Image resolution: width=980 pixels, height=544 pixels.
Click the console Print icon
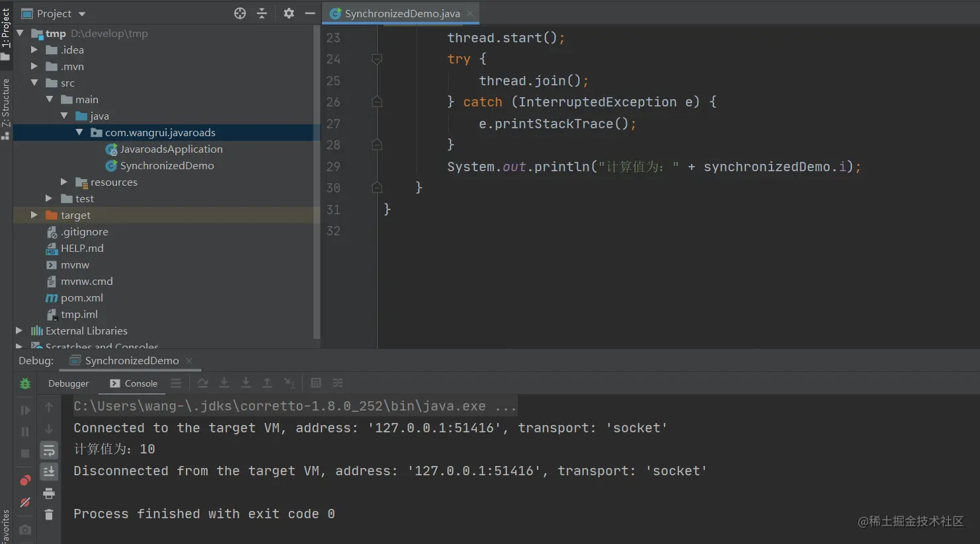pos(49,493)
